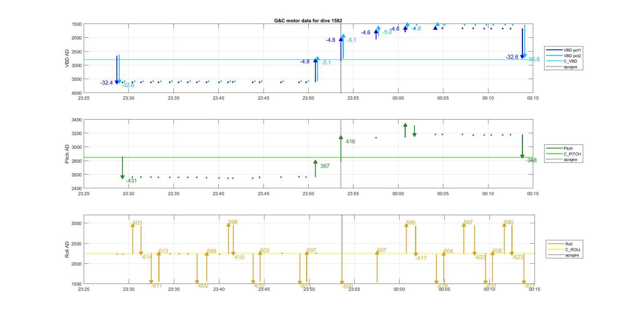Image resolution: width=644 pixels, height=319 pixels.
Task: Click the '4000' VBD axis tick
Action: (77, 93)
